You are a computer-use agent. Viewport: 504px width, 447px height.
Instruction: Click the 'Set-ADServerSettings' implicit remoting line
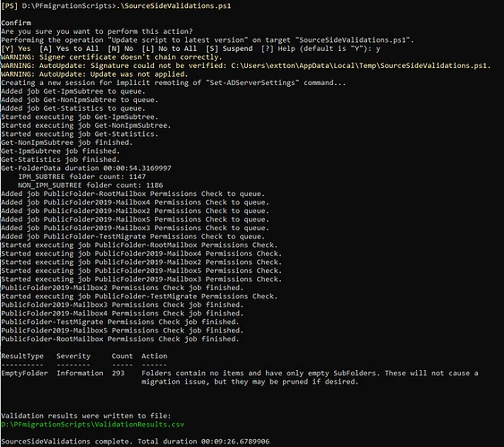pos(174,82)
